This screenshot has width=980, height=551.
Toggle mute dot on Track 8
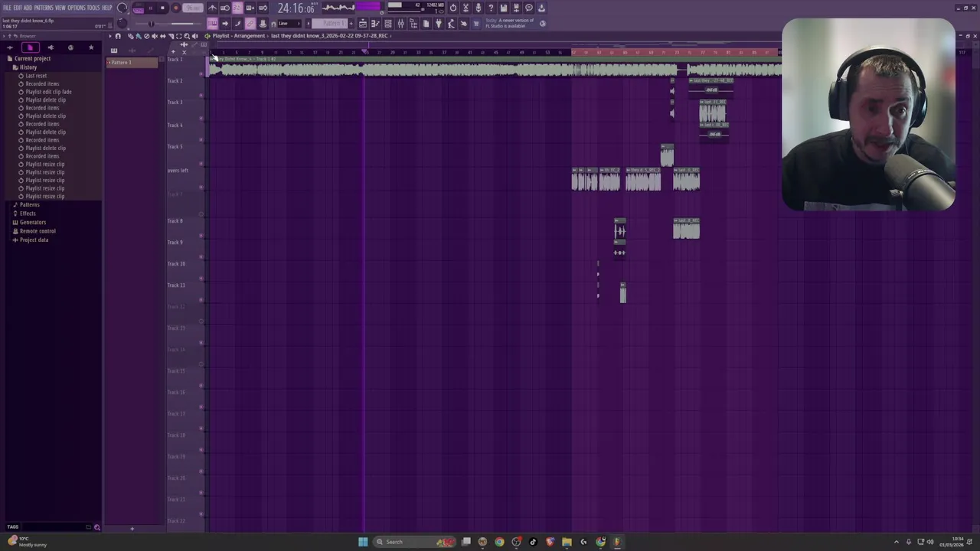click(x=201, y=236)
